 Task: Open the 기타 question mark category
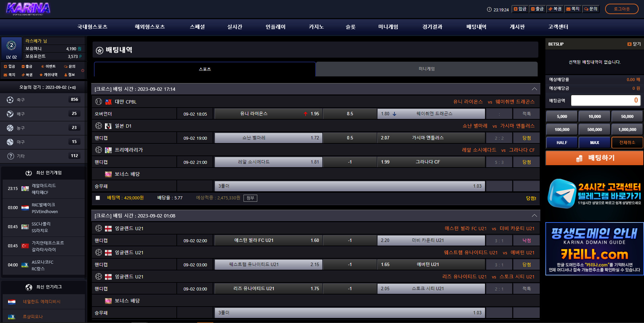coord(11,156)
